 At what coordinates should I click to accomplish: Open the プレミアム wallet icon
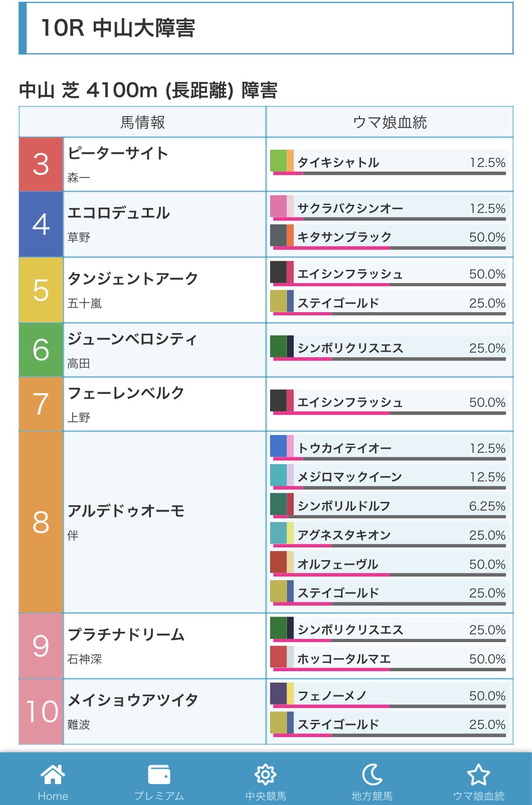click(159, 775)
